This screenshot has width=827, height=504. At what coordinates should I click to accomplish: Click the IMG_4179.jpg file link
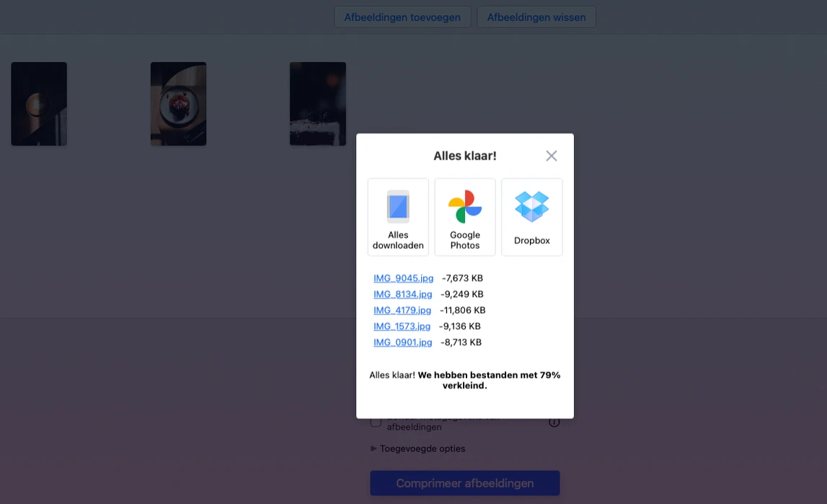[402, 310]
